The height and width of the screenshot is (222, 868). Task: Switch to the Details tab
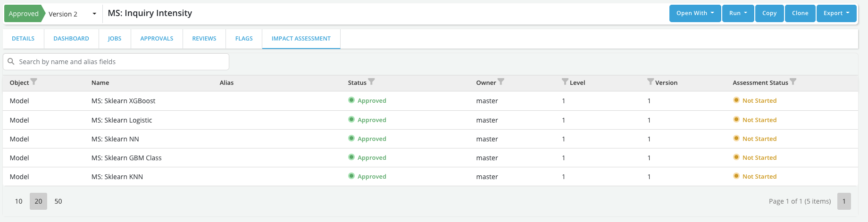click(x=23, y=39)
